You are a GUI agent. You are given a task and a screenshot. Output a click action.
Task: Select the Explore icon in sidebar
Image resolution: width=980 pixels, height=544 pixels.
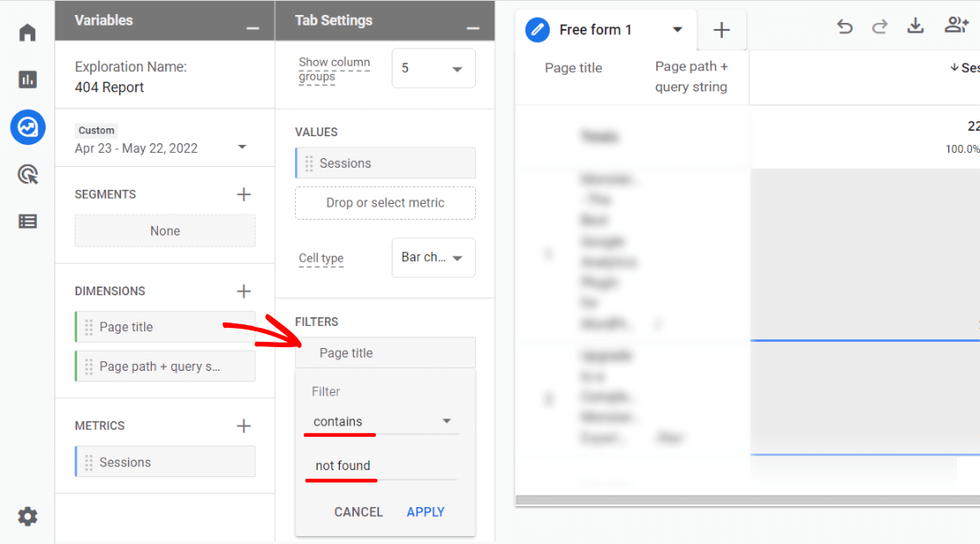point(27,127)
